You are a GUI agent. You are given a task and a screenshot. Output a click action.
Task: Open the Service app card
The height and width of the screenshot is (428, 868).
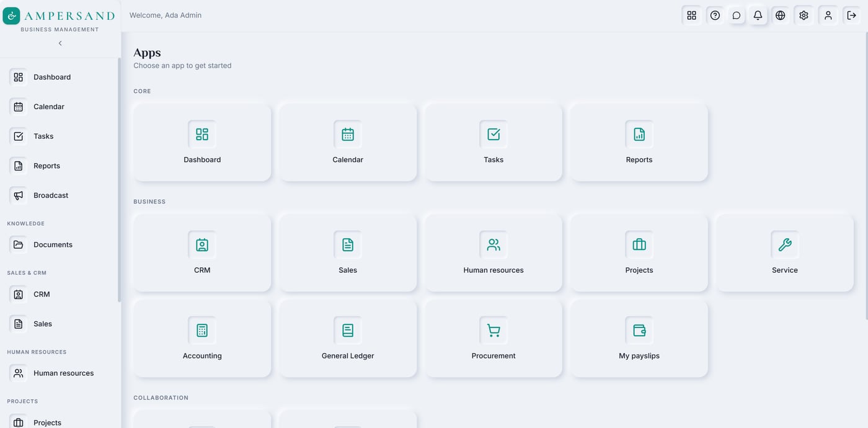click(x=785, y=253)
